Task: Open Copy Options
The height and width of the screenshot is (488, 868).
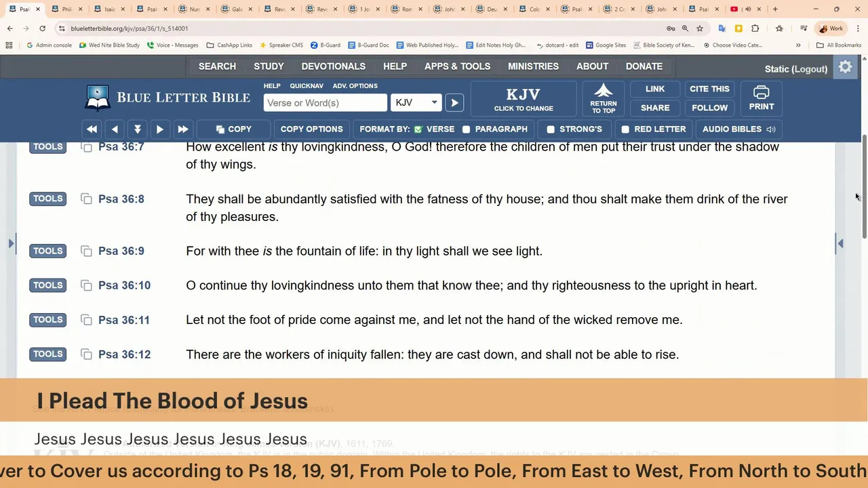Action: [x=312, y=129]
